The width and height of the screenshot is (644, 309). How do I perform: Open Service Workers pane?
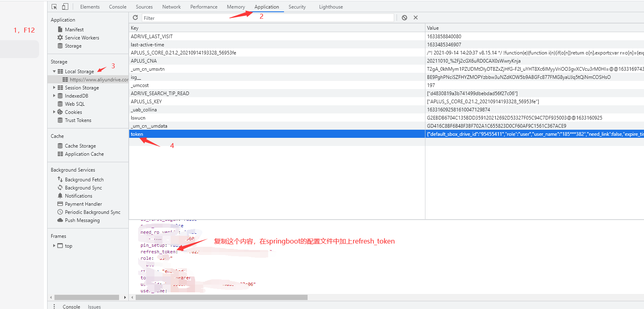point(82,38)
